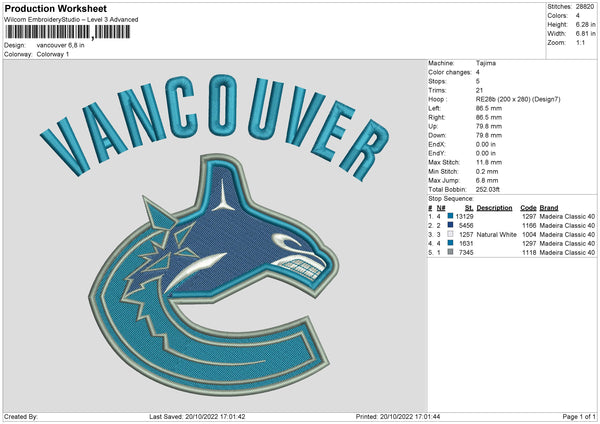
Task: Select "Madeira Classic 40" in the 1631 row
Action: (x=567, y=243)
